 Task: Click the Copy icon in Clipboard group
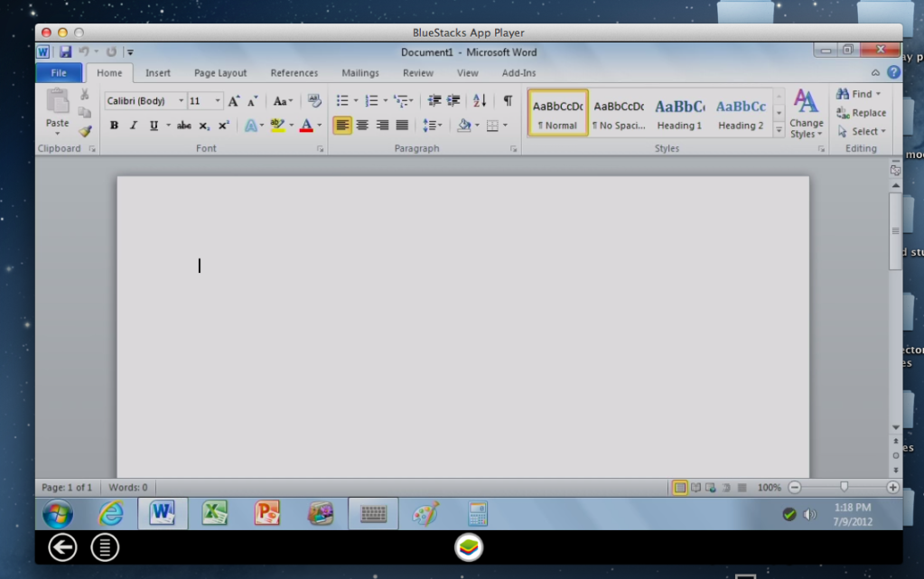coord(85,113)
